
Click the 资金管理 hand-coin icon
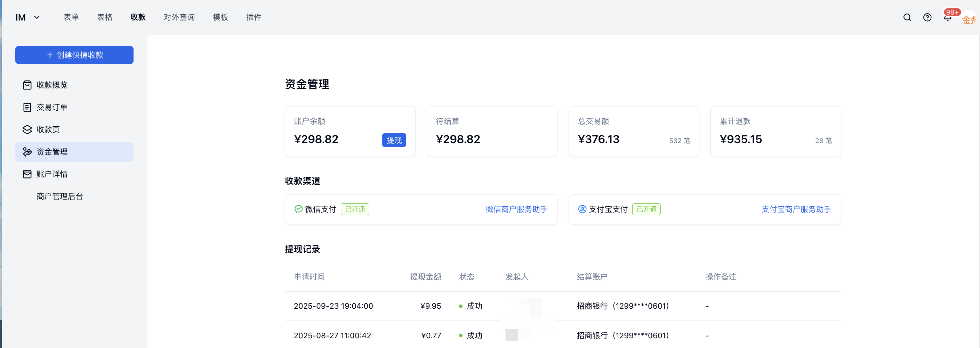(x=27, y=152)
